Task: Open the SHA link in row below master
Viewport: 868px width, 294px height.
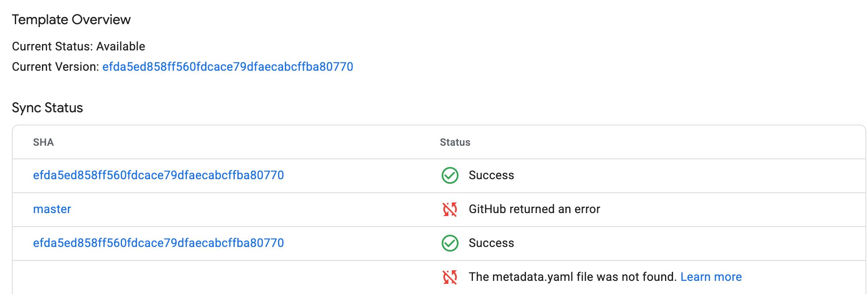Action: click(159, 243)
